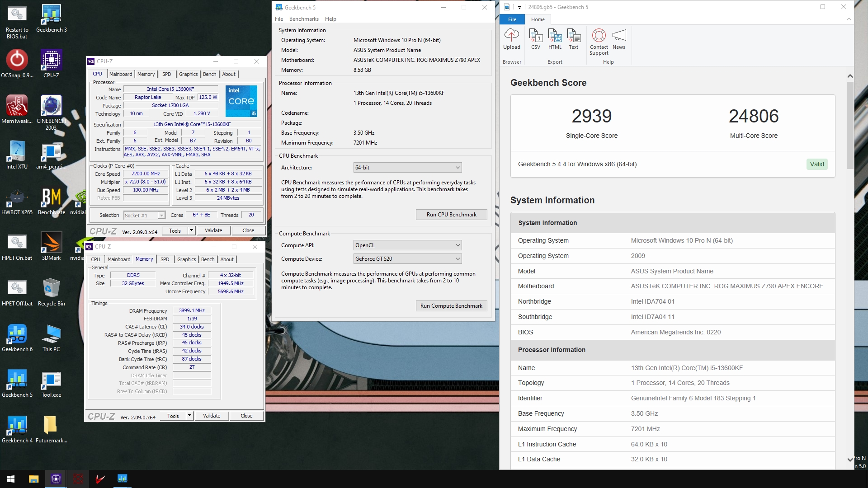
Task: Select the CINEBENCH 2003 desktop icon
Action: pos(51,113)
